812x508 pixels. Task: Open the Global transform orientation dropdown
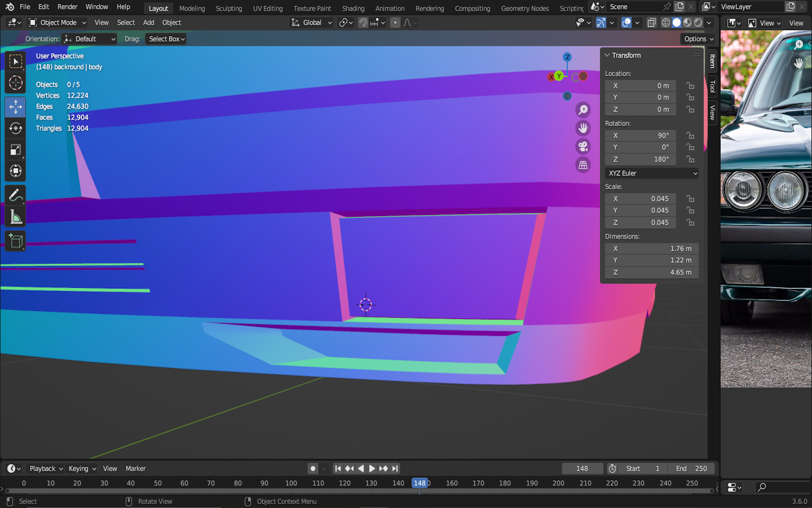point(312,23)
